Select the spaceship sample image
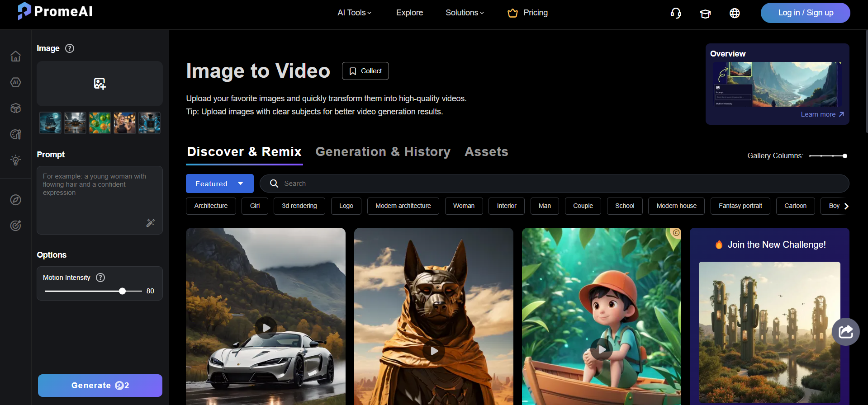The image size is (868, 405). [75, 123]
